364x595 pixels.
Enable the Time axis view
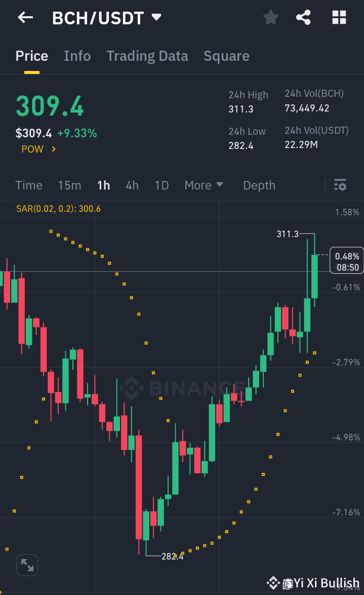click(x=28, y=185)
